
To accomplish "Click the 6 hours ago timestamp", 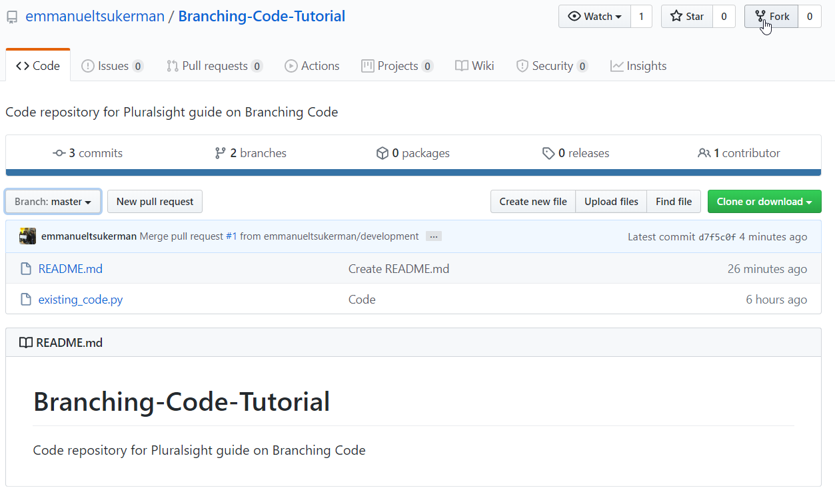I will 776,300.
